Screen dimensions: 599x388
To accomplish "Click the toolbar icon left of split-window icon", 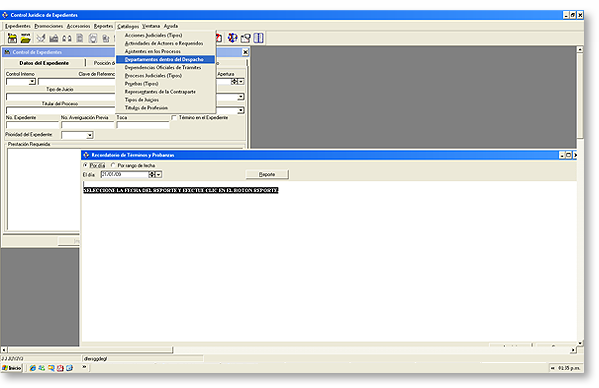I will [x=245, y=38].
